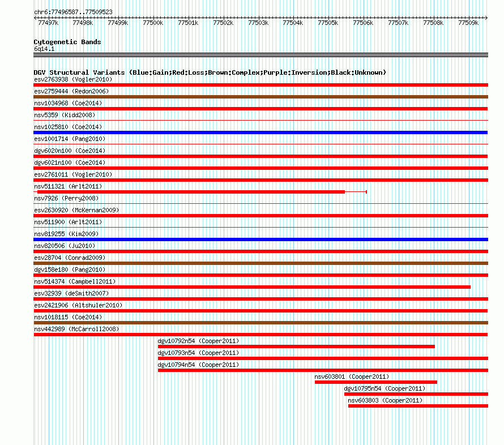Click the 77505k ruler position
The height and width of the screenshot is (445, 504).
pos(328,23)
